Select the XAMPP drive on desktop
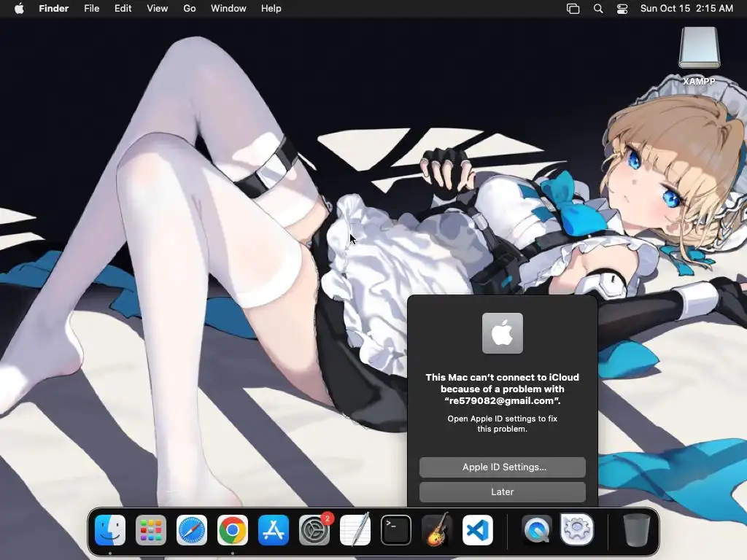Screen dimensions: 747x560 [x=700, y=56]
